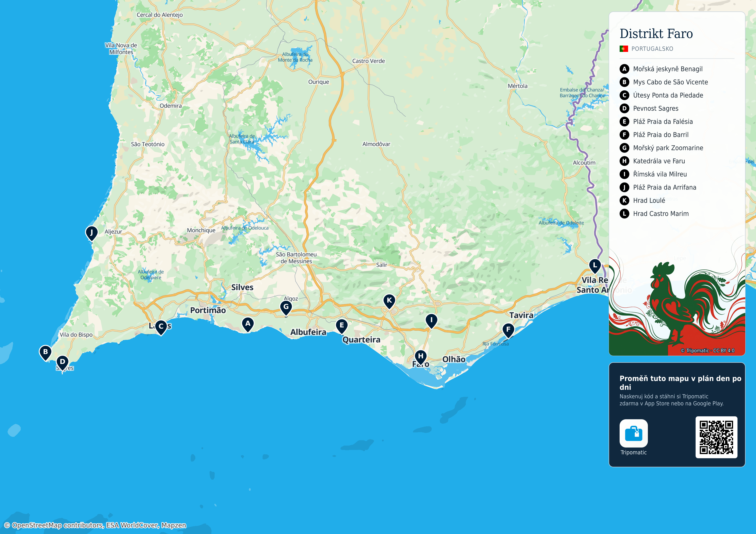Click the OpenStreetMap contributors attribution
Viewport: 756px width, 534px height.
coord(95,525)
